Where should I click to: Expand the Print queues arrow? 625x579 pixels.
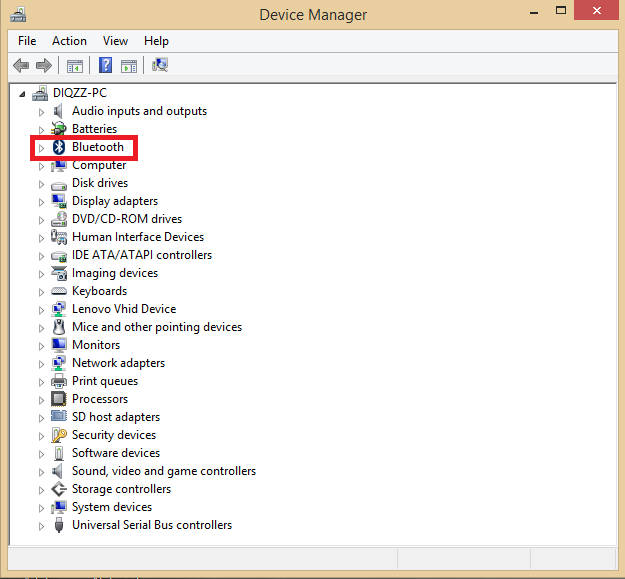tap(41, 382)
